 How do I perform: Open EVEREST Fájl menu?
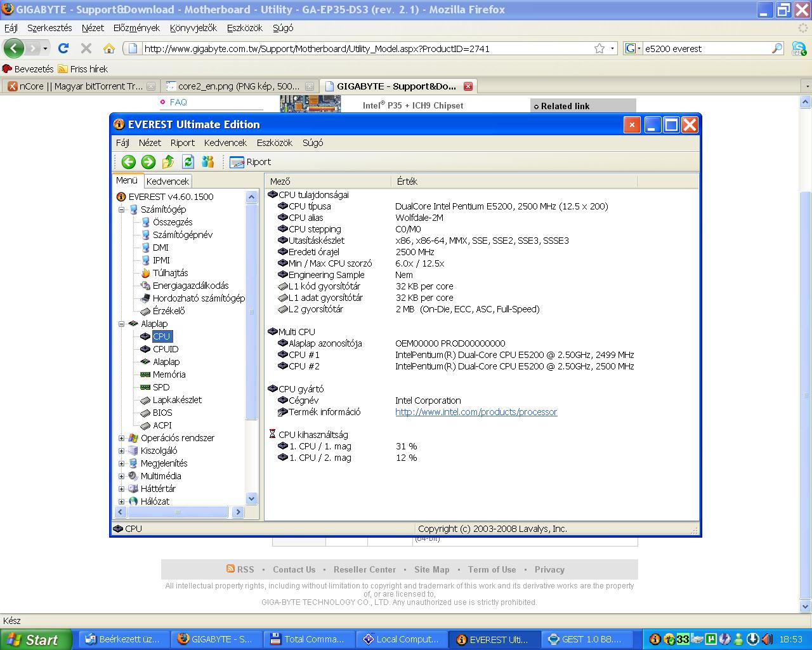click(x=122, y=143)
